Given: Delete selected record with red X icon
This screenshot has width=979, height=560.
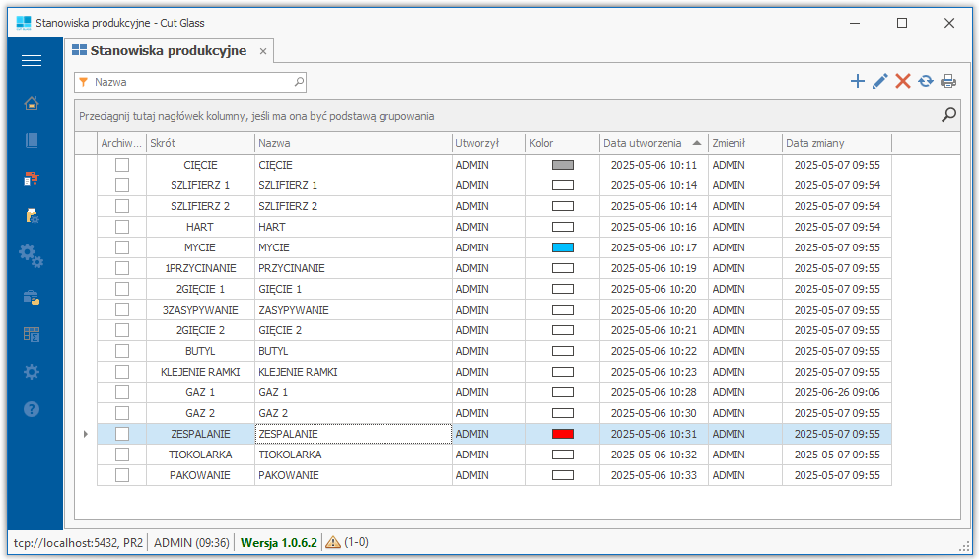Looking at the screenshot, I should pos(903,82).
